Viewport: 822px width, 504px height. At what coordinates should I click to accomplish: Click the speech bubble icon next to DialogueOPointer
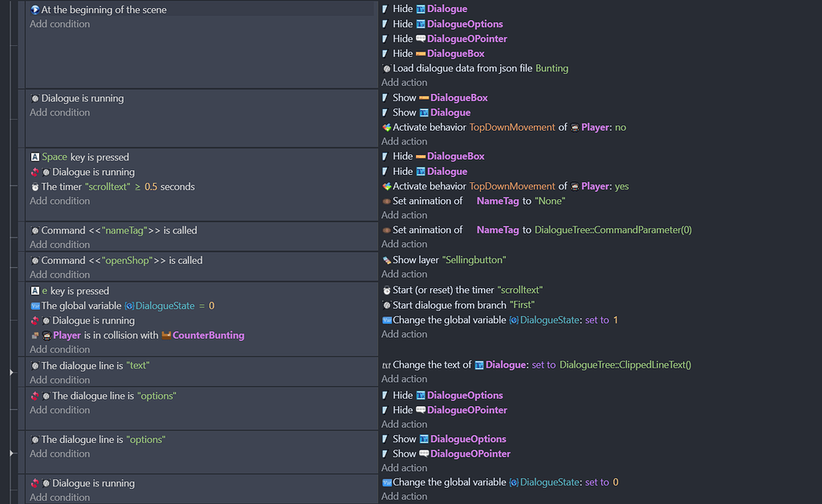(423, 39)
